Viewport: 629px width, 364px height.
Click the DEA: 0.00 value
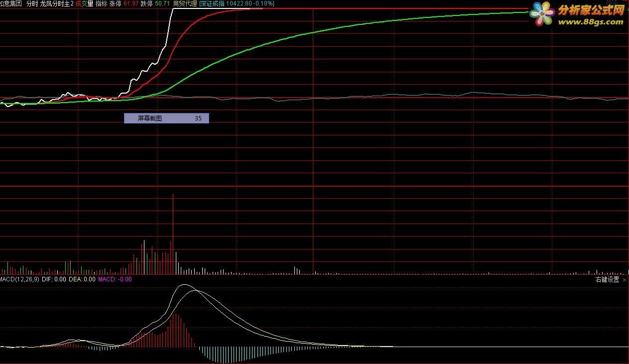pyautogui.click(x=82, y=280)
